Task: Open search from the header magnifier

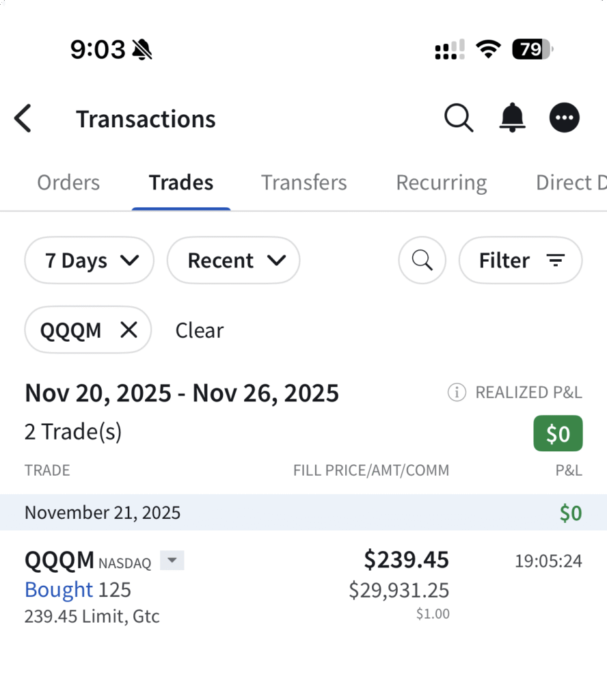Action: click(x=459, y=118)
